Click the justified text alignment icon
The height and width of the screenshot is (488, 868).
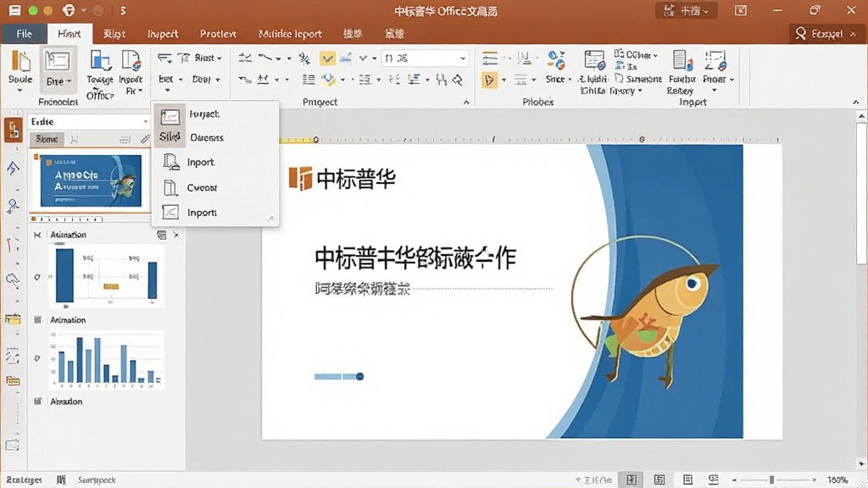click(x=309, y=80)
